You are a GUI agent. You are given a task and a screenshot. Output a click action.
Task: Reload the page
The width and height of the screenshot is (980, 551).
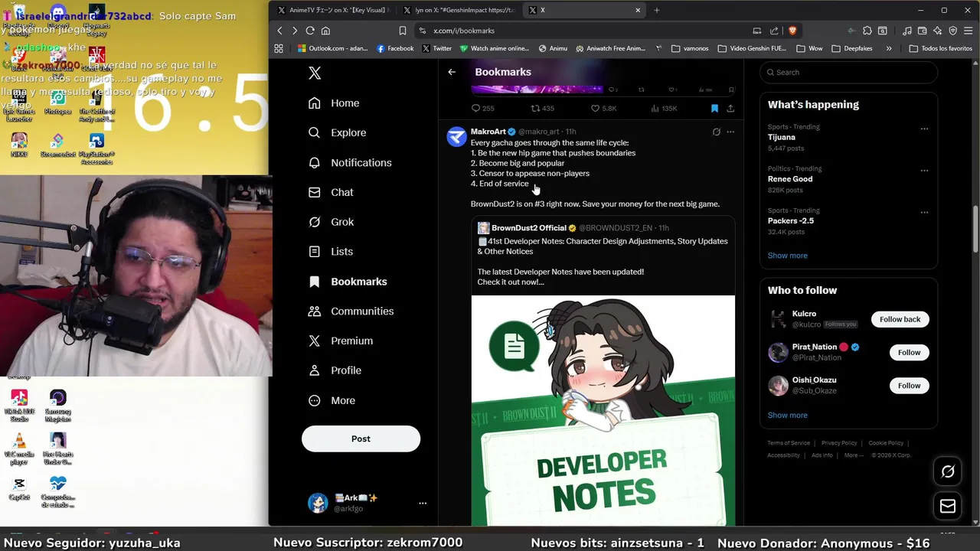click(310, 31)
